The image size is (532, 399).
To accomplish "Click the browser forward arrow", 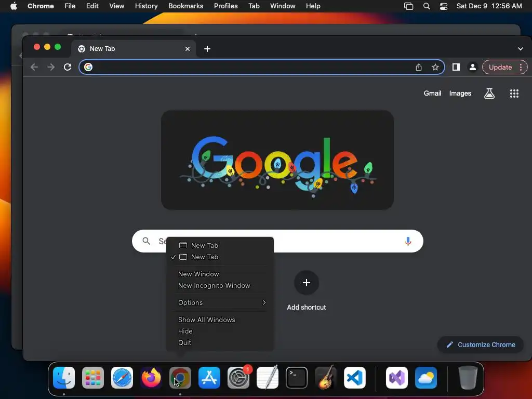I will 51,67.
